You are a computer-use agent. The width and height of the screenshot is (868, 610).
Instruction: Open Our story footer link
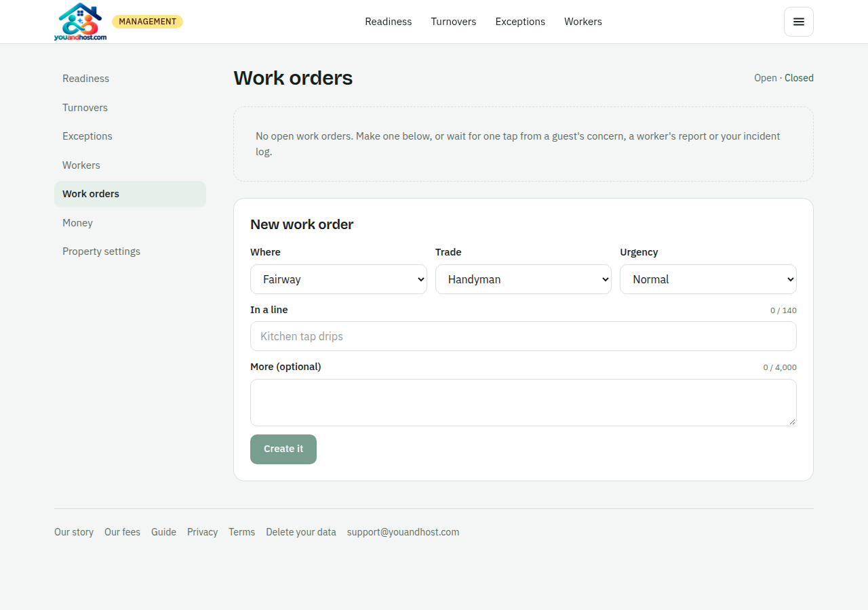point(74,532)
